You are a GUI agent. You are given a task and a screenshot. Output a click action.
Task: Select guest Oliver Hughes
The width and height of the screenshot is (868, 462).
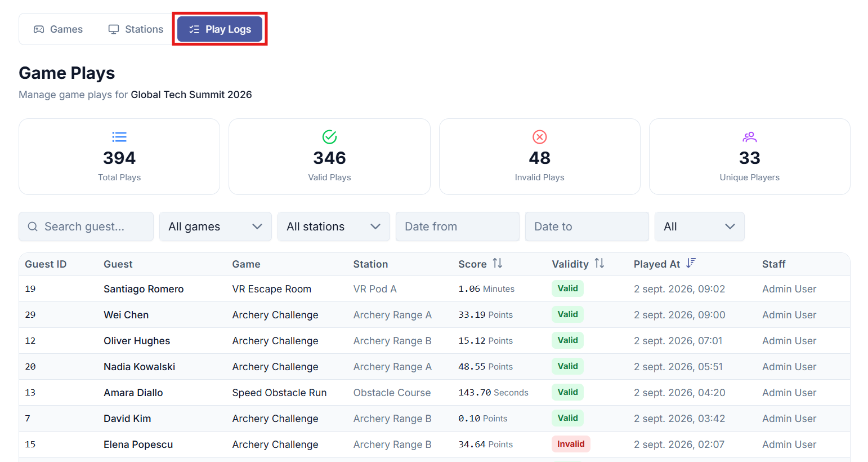[x=137, y=341]
